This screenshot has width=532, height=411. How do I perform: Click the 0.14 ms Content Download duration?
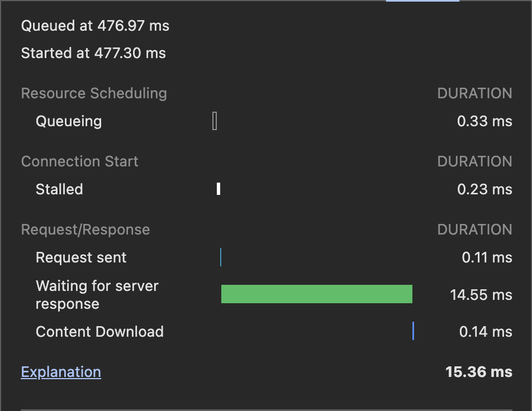[x=485, y=332]
